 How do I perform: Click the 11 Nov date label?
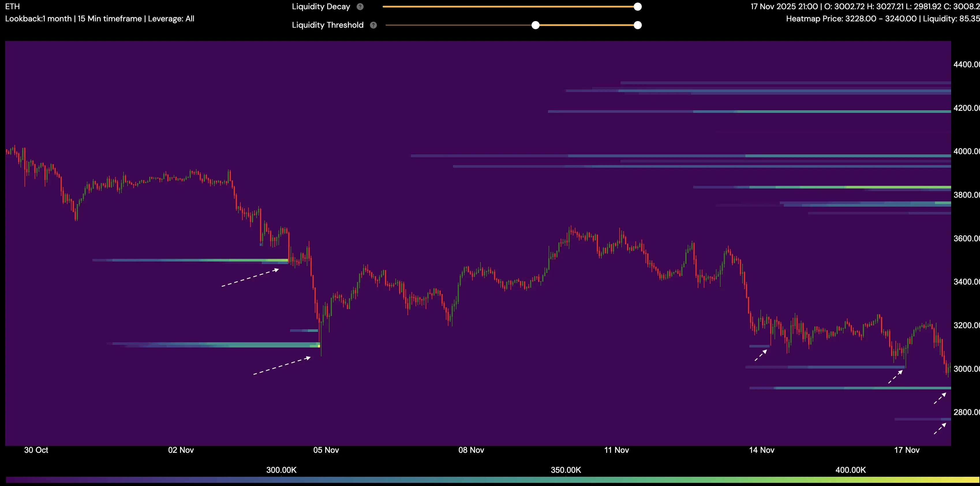coord(616,450)
